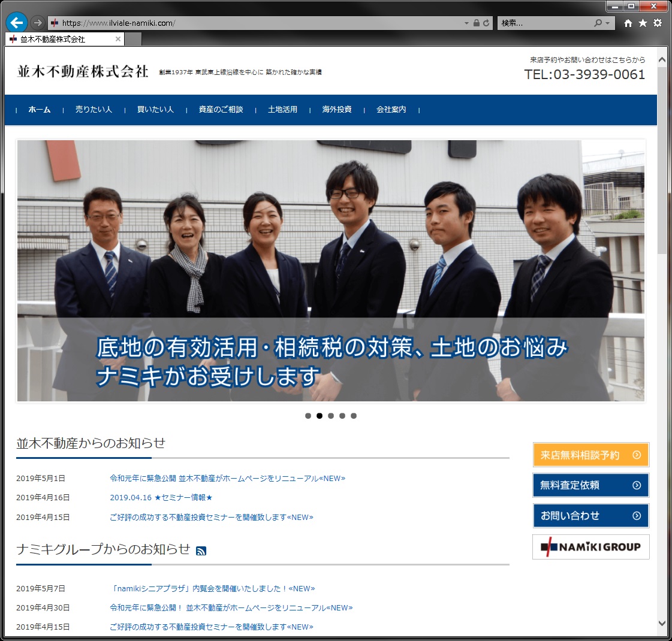Select the fourth slideshow dot

[x=342, y=416]
